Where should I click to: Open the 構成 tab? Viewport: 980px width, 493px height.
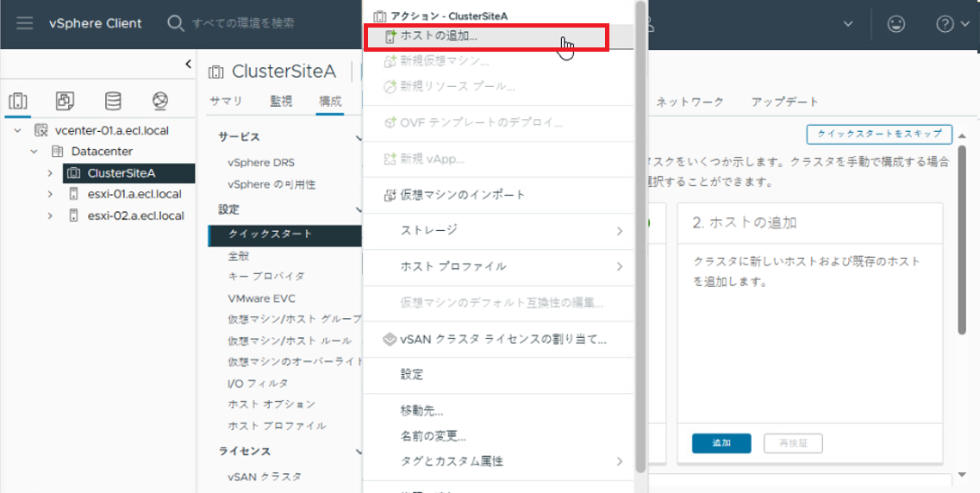click(x=330, y=102)
